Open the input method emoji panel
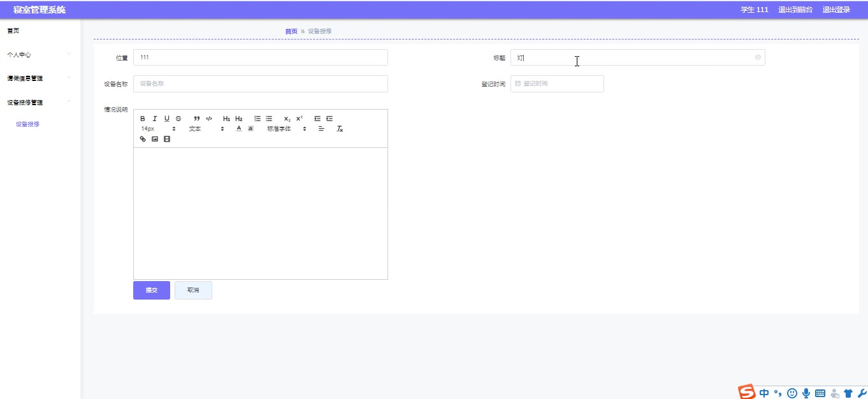 point(792,393)
